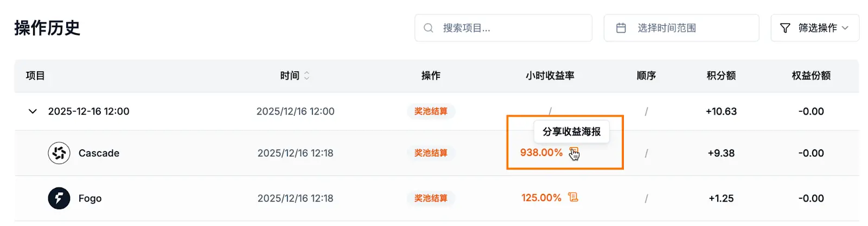
Task: Sort the table by 时间 column
Action: (307, 76)
